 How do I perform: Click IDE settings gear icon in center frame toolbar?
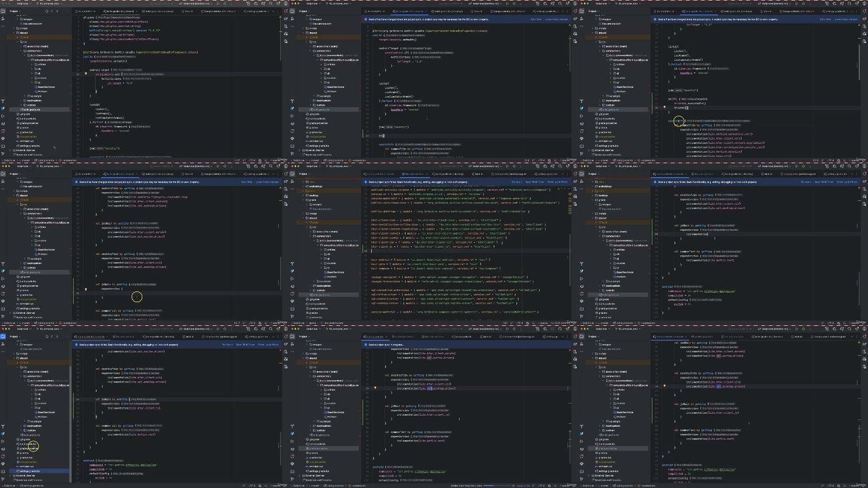(567, 166)
